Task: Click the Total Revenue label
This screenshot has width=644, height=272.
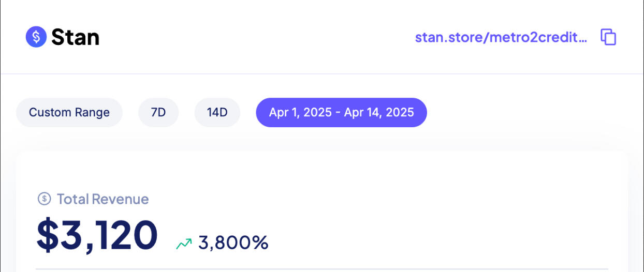Action: [x=103, y=199]
